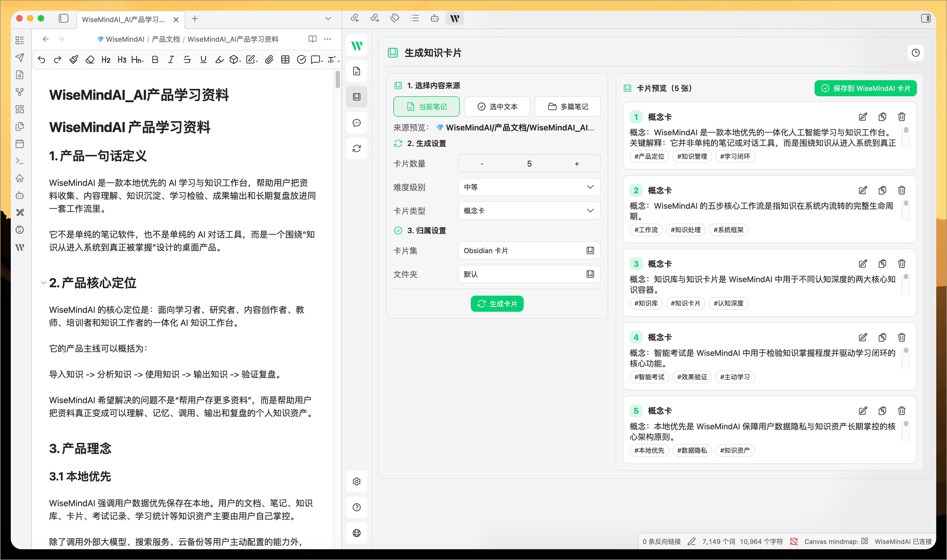Screen dimensions: 947x560
Task: Click the checkmark task icon in toolbar
Action: point(301,60)
